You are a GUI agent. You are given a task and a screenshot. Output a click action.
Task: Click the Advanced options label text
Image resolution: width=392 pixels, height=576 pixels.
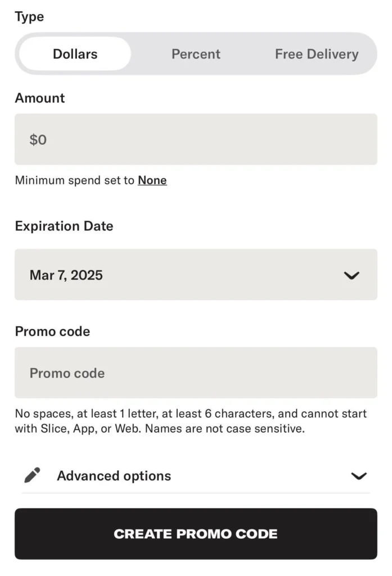tap(114, 476)
